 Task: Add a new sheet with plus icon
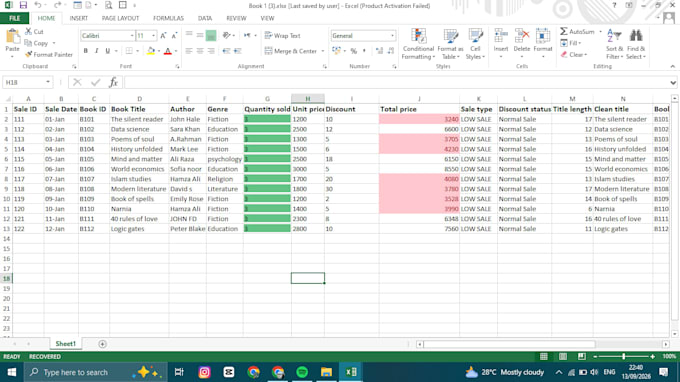point(102,344)
